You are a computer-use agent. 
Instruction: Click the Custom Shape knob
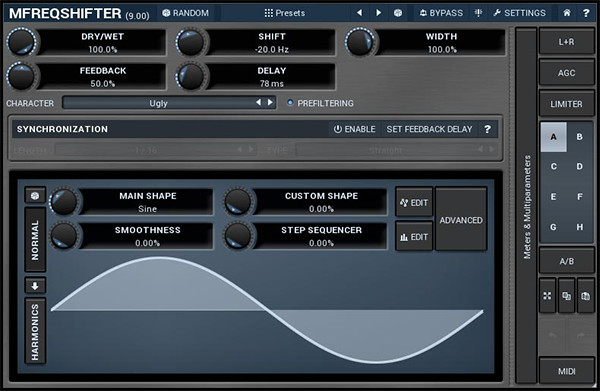click(238, 201)
